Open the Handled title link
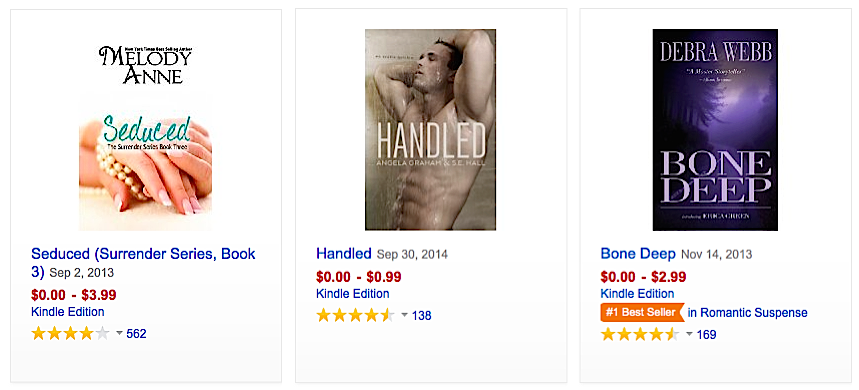 [x=343, y=254]
